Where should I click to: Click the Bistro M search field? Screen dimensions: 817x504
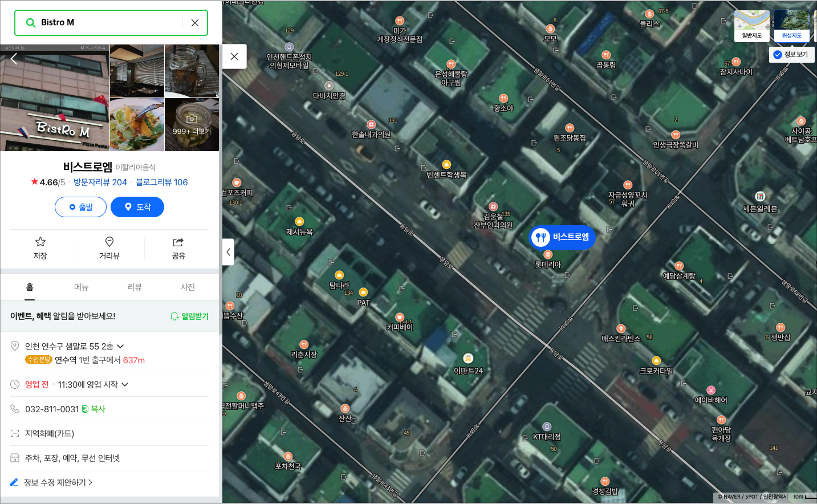pos(111,23)
